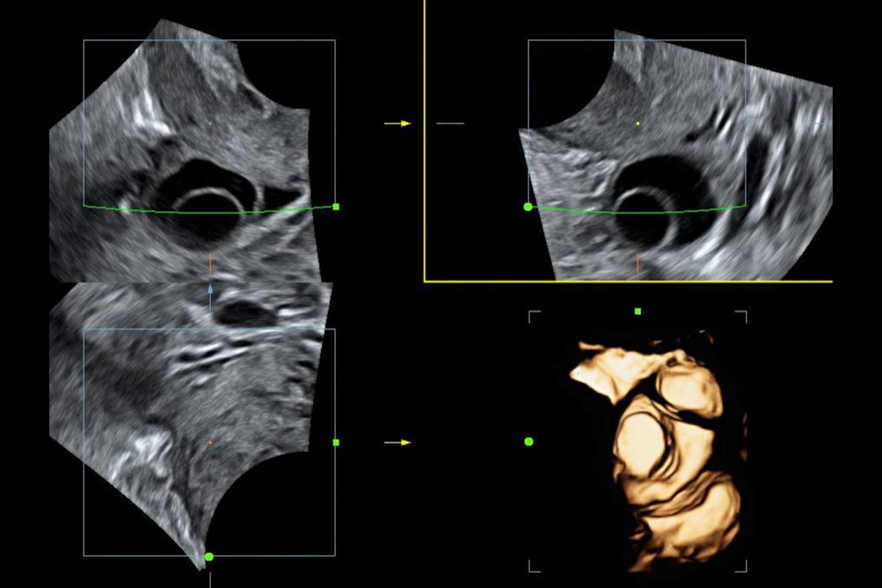Select the yellow center point in the top-right pane
This screenshot has width=882, height=588.
(637, 123)
